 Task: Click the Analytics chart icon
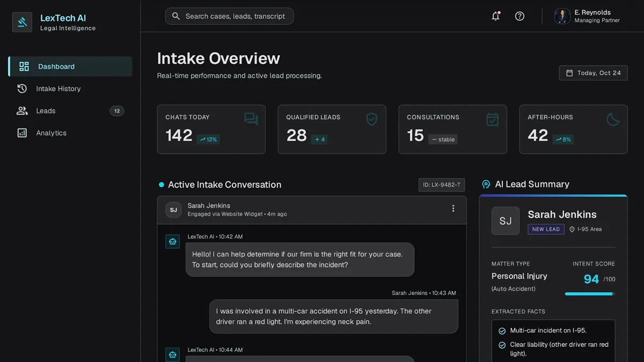(x=22, y=133)
